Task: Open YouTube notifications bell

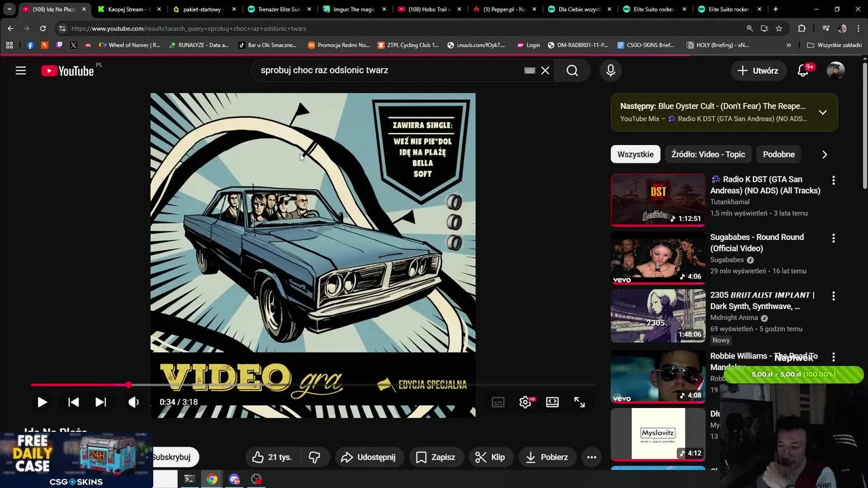Action: (x=803, y=70)
